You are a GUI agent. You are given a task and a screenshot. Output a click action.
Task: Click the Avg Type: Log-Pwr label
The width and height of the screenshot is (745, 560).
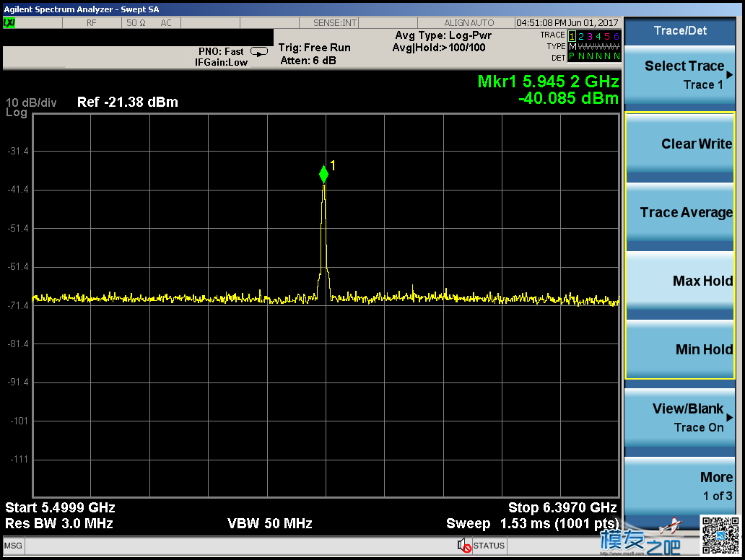(443, 35)
